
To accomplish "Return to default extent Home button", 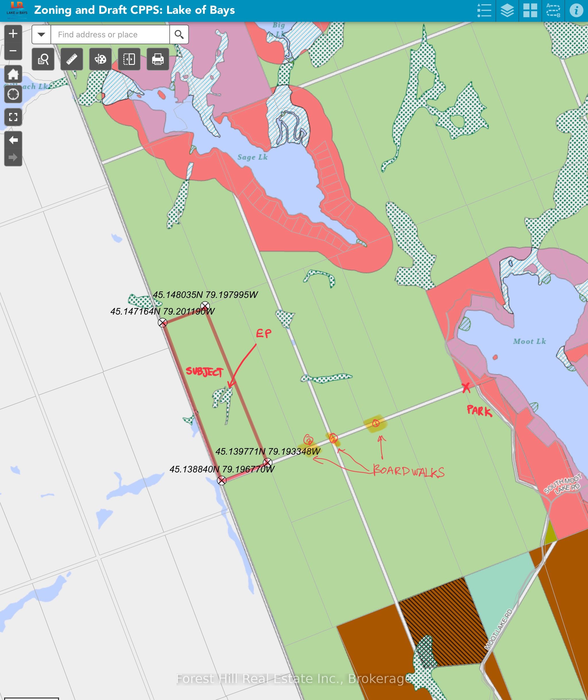I will [13, 74].
